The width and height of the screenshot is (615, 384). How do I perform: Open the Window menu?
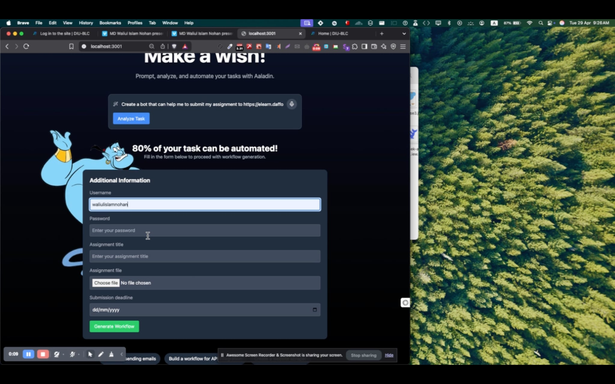click(x=170, y=23)
